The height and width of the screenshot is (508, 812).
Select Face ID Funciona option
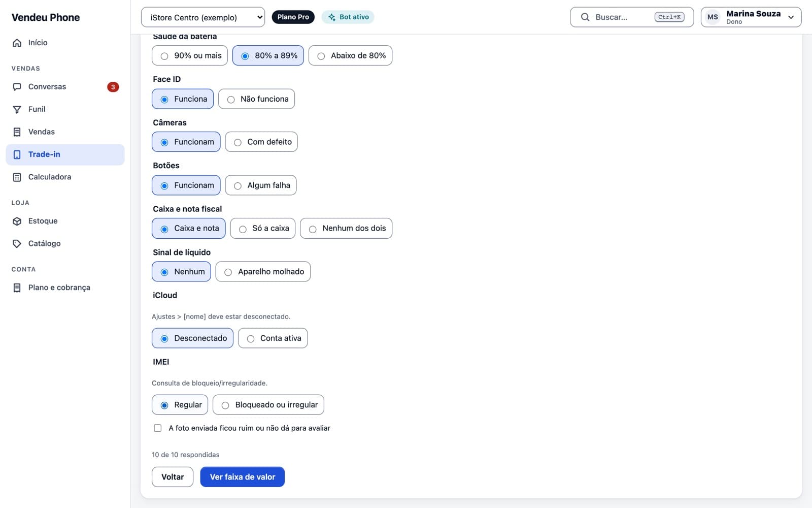[x=183, y=99]
